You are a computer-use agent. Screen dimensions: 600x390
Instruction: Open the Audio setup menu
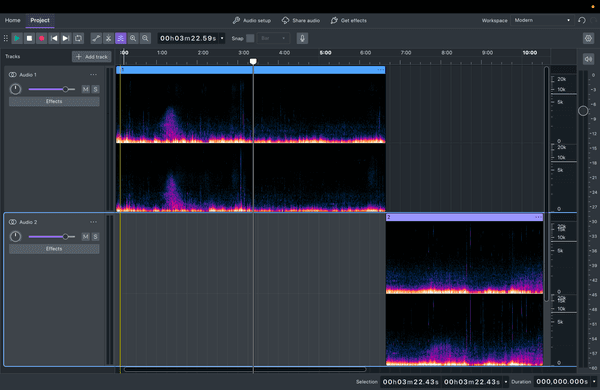(x=252, y=20)
